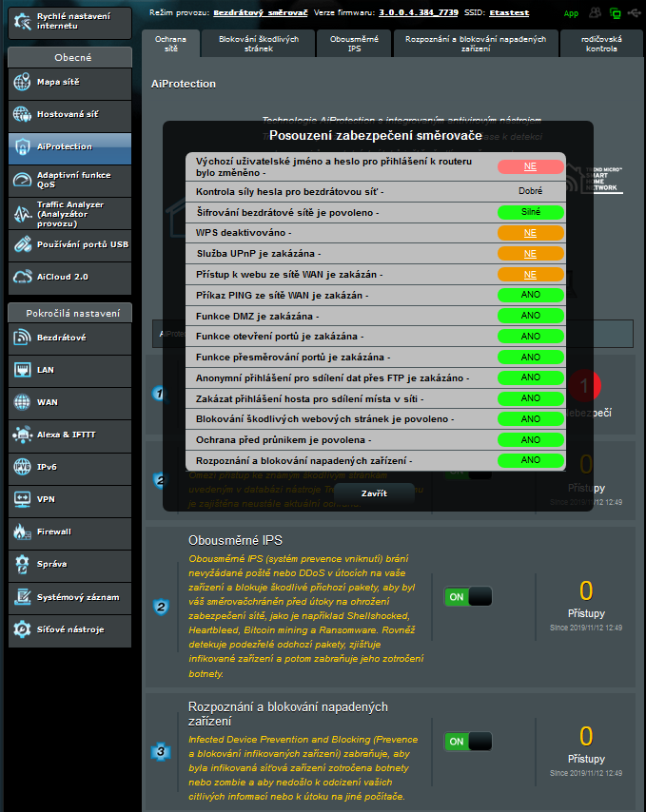
Task: Switch to the rodičovská kontrola tab
Action: 602,43
